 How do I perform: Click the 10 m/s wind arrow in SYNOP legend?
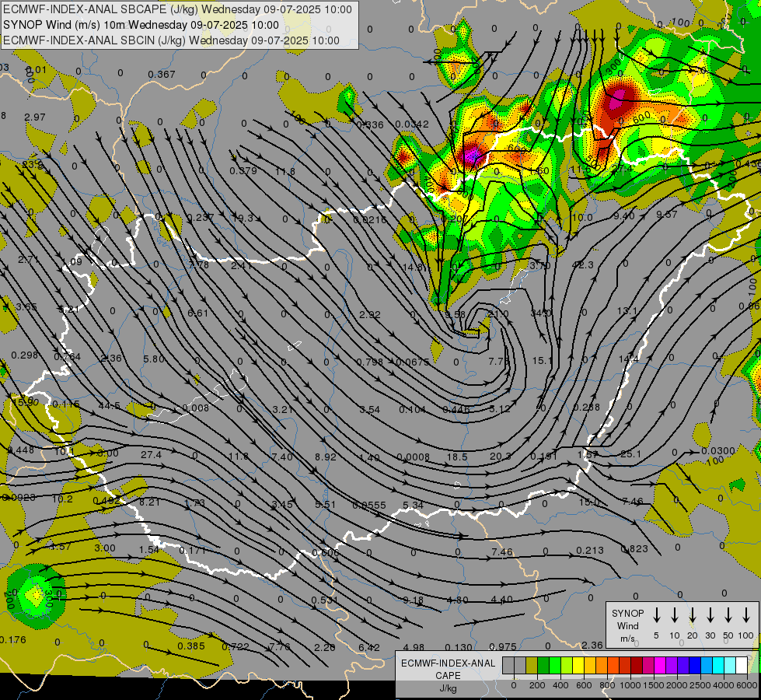(674, 615)
